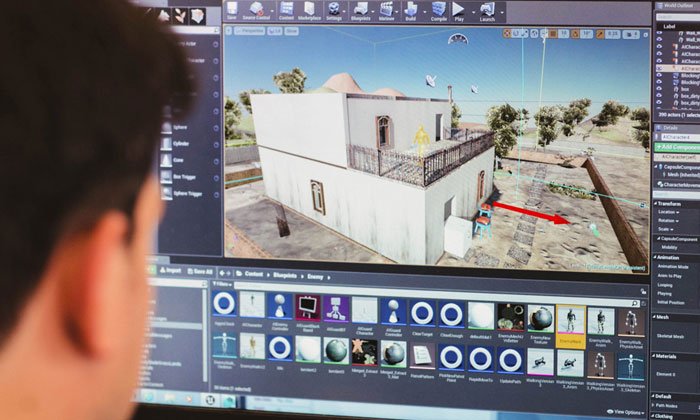Click Content in the folder breadcrumb
Image resolution: width=700 pixels, height=420 pixels.
(x=254, y=274)
